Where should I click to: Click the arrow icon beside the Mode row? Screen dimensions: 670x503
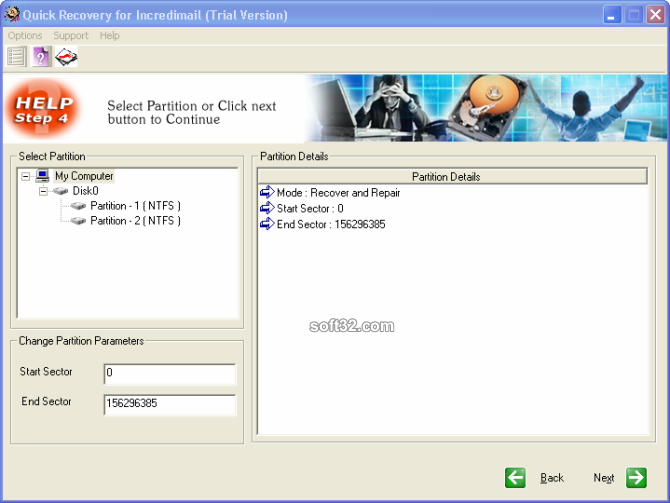coord(267,192)
